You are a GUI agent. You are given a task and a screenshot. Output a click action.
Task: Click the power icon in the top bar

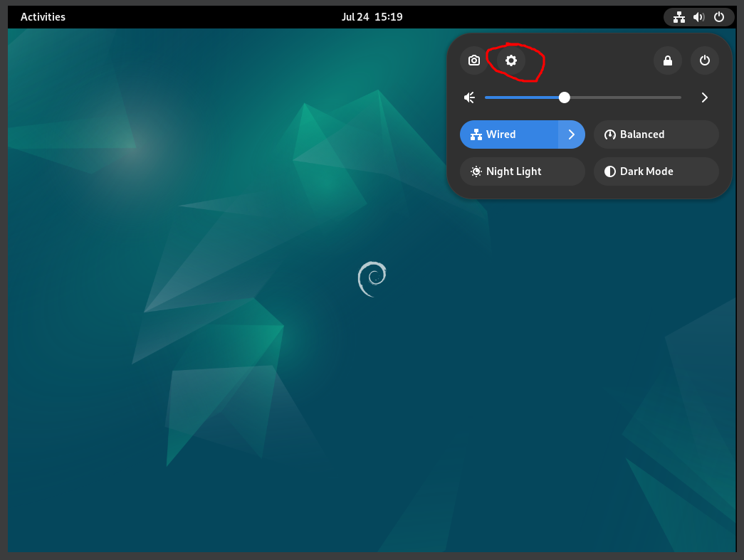tap(719, 17)
